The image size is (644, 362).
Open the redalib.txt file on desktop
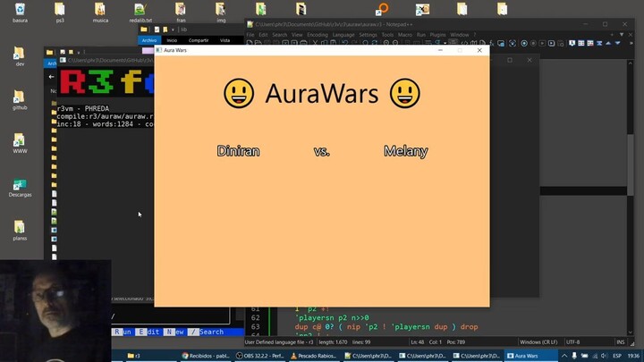coord(140,13)
